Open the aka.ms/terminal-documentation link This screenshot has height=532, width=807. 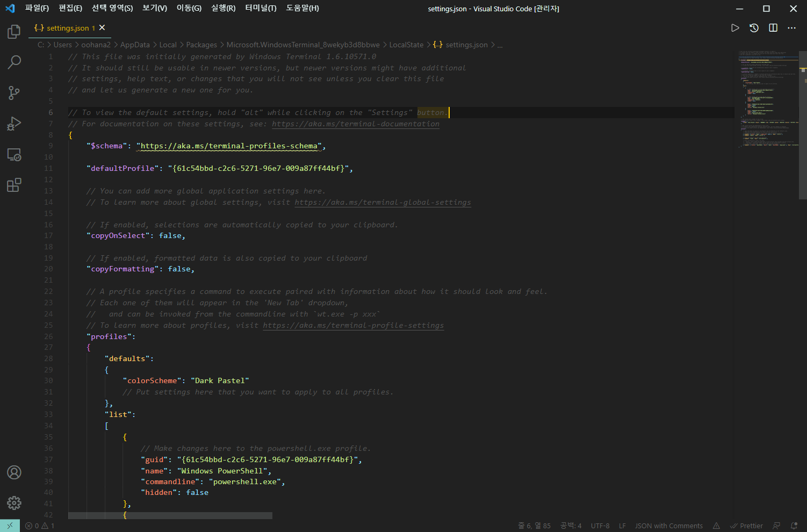356,124
